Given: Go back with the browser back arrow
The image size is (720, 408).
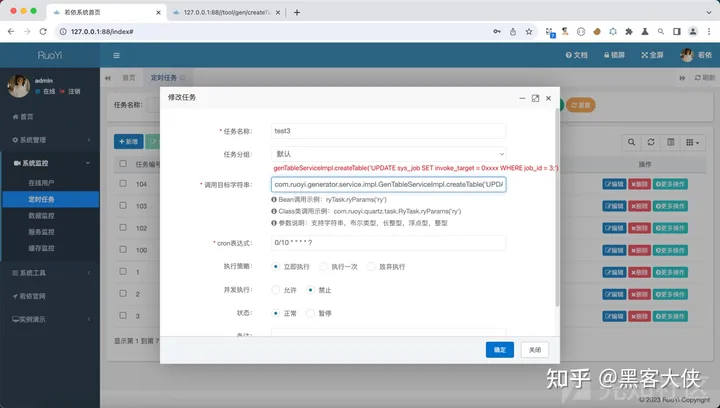Looking at the screenshot, I should click(11, 31).
